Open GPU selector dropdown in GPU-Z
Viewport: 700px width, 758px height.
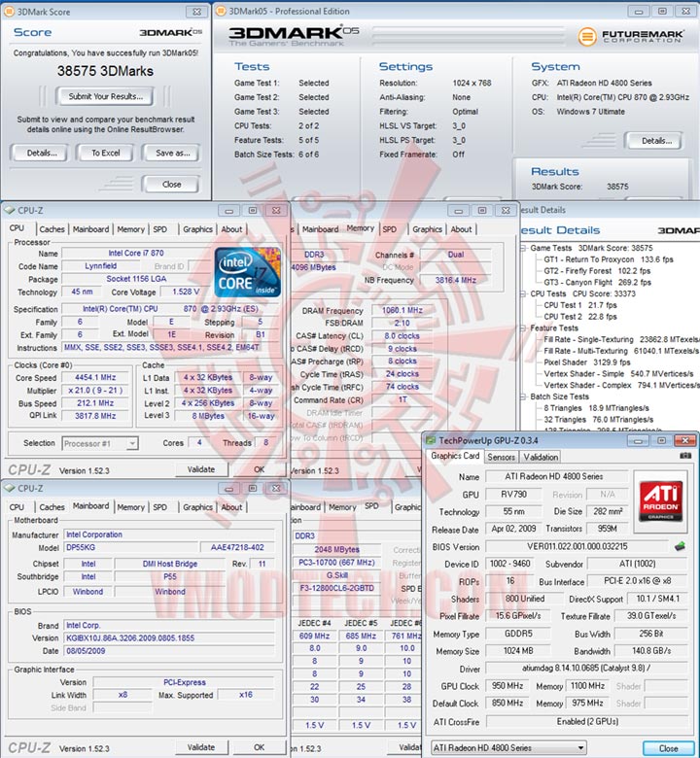[508, 747]
